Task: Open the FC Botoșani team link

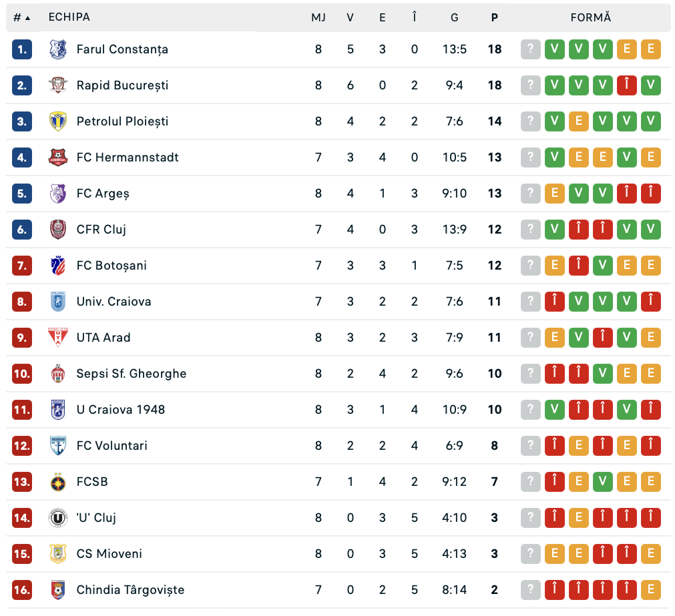Action: 111,266
